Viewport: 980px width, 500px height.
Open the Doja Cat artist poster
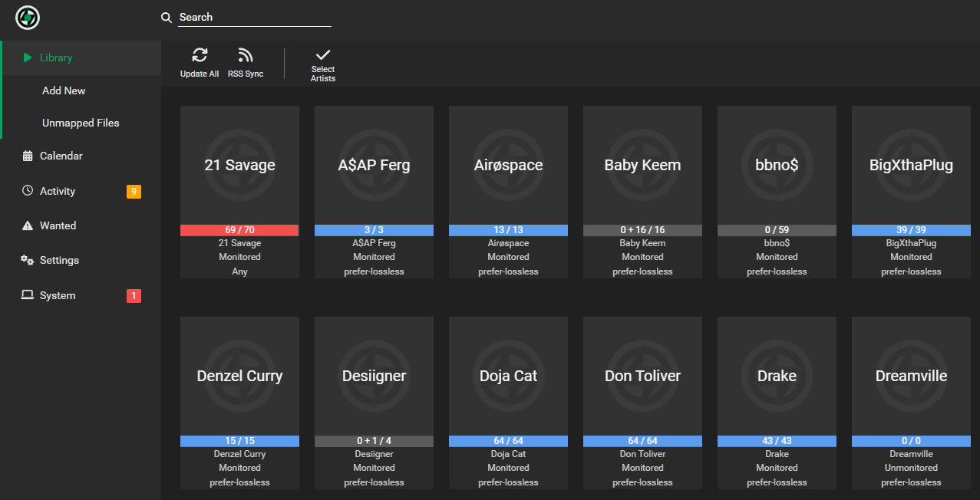coord(508,376)
